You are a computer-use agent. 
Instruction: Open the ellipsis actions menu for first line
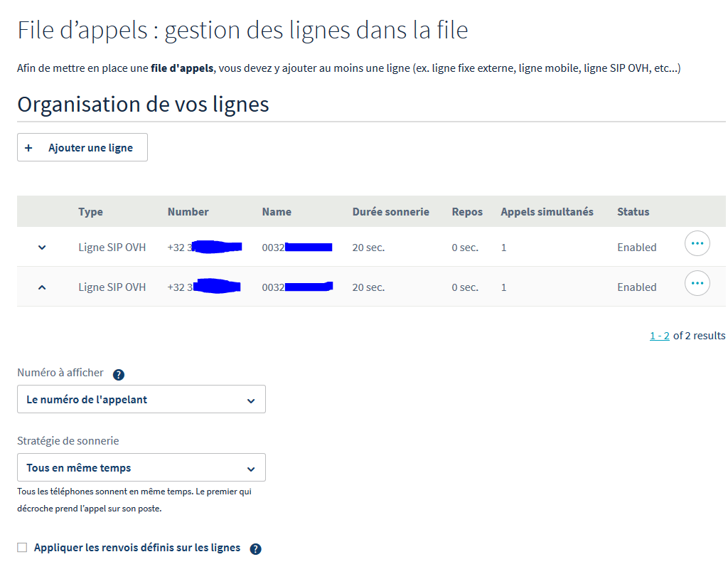click(x=697, y=243)
